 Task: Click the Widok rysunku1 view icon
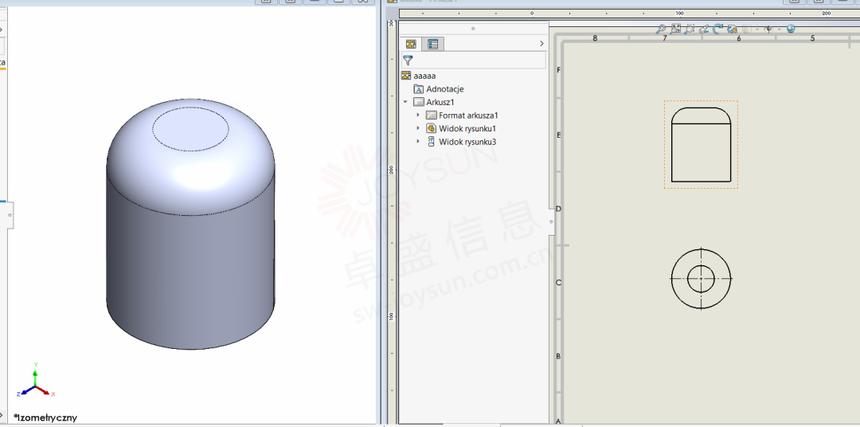431,128
